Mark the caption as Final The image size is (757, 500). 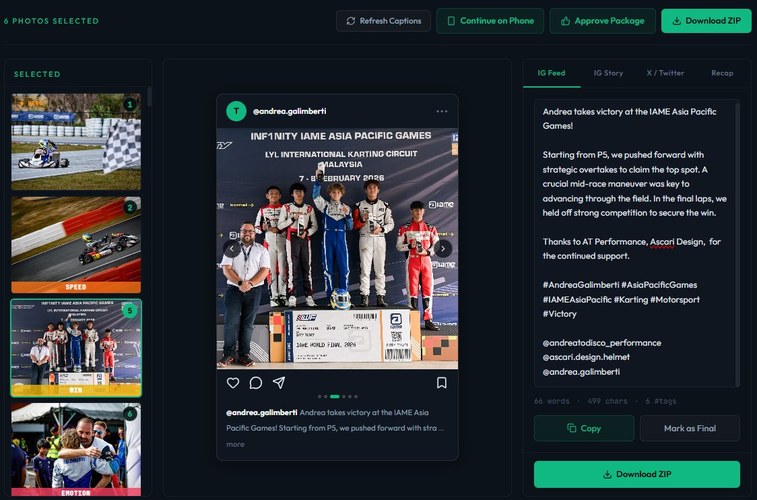point(690,428)
